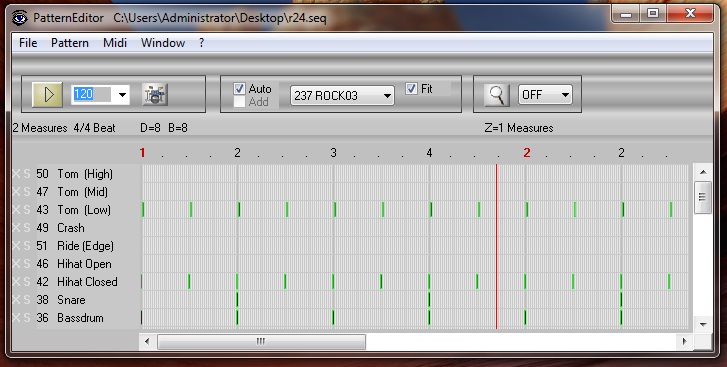Toggle the Fit checkbox

click(411, 89)
